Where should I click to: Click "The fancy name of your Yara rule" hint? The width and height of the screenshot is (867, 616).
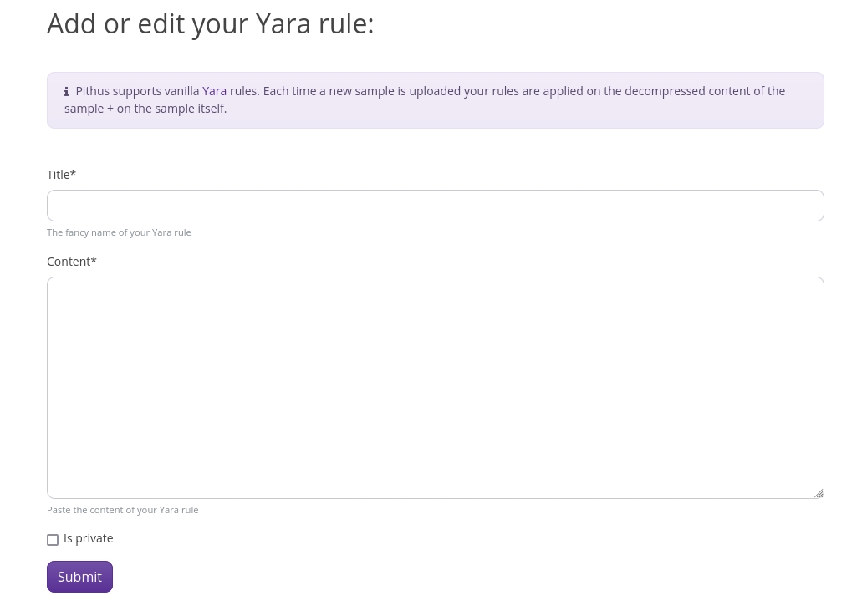coord(119,232)
